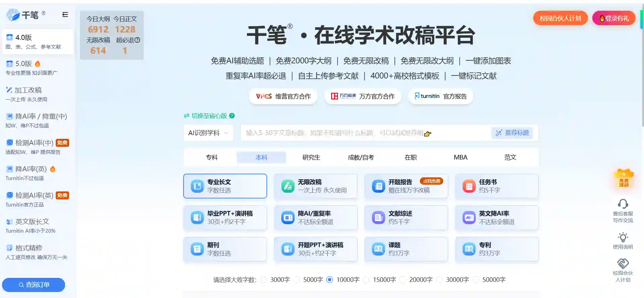
Task: Click the 校园合伙人计划 handshake icon
Action: click(x=623, y=263)
